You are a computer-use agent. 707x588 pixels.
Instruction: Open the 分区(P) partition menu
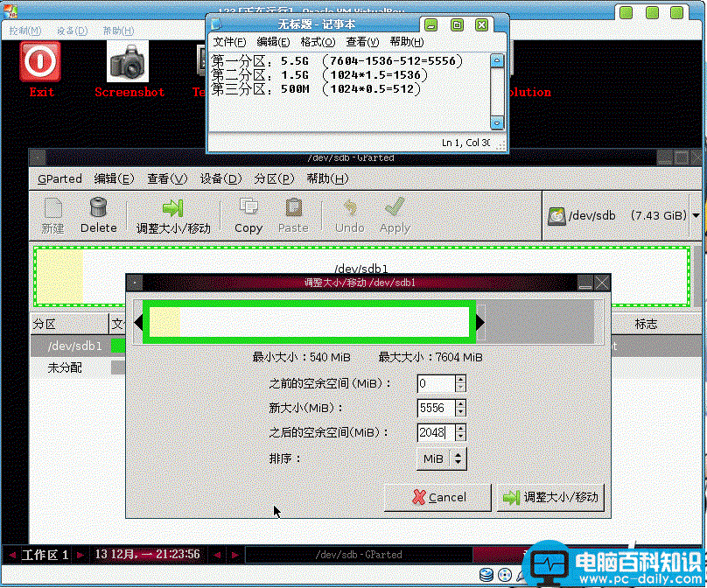(x=272, y=178)
